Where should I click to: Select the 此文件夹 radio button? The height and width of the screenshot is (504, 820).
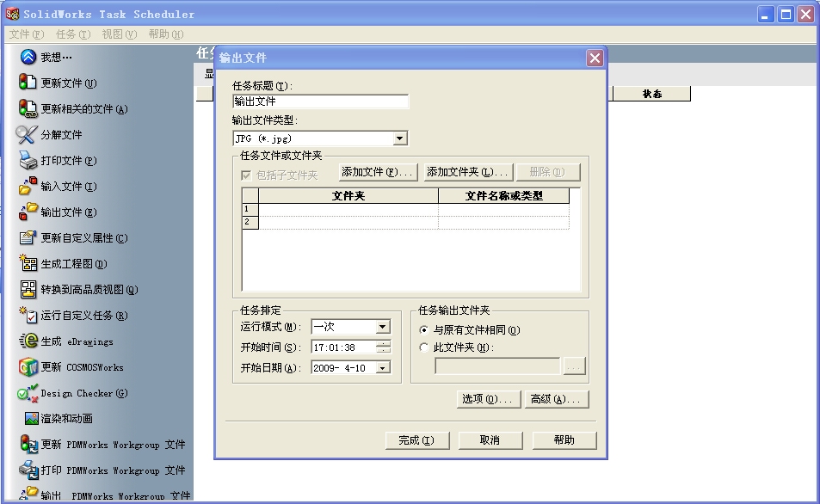pyautogui.click(x=424, y=347)
